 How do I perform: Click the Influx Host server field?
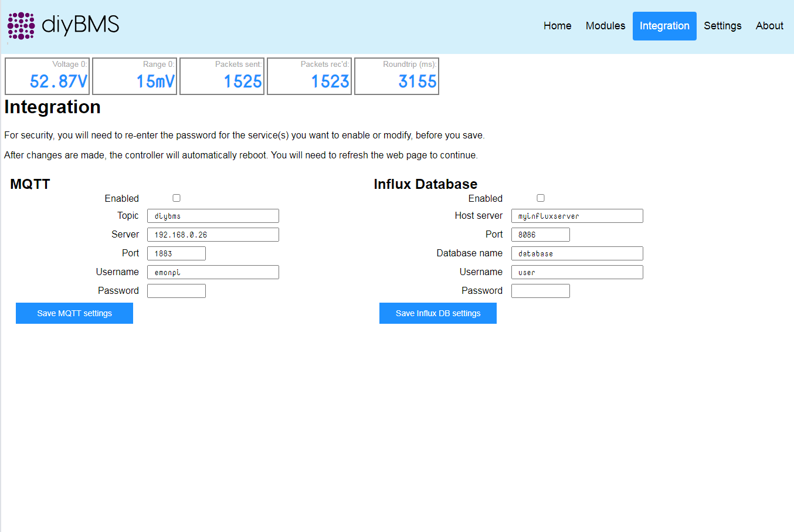click(x=577, y=216)
